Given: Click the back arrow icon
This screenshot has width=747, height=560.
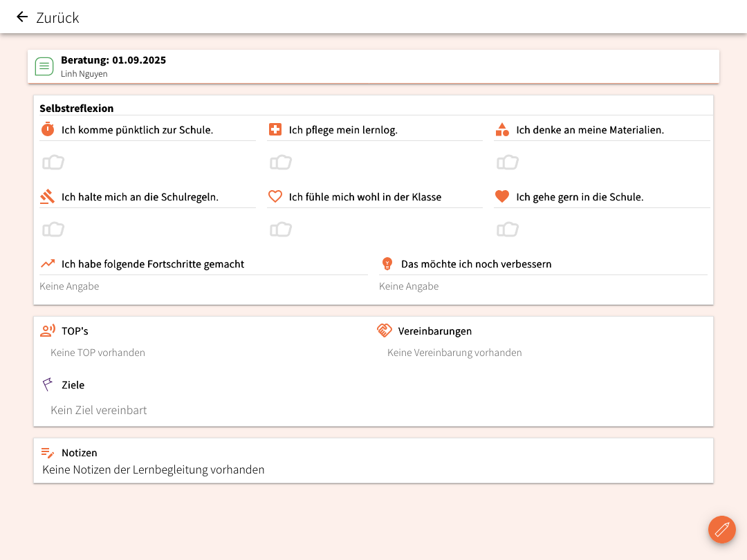Looking at the screenshot, I should point(22,17).
